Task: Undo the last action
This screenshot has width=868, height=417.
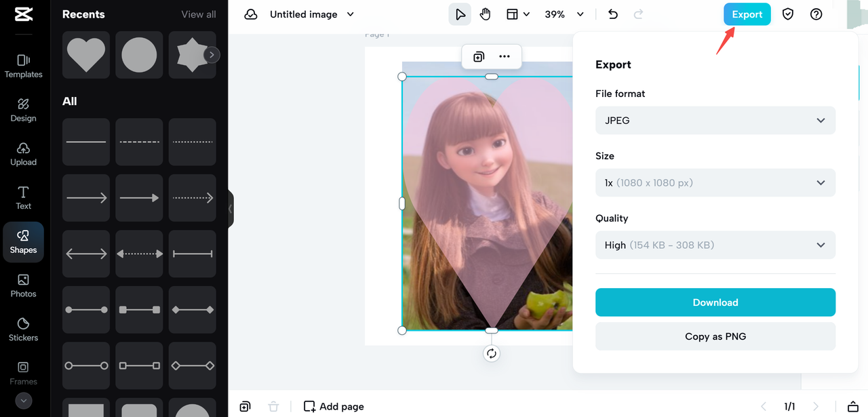Action: tap(613, 14)
